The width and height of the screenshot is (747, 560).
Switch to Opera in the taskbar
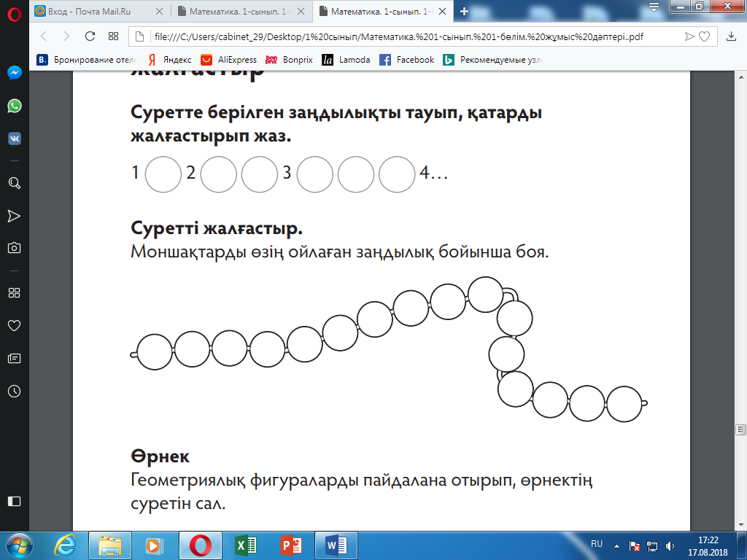[x=200, y=545]
